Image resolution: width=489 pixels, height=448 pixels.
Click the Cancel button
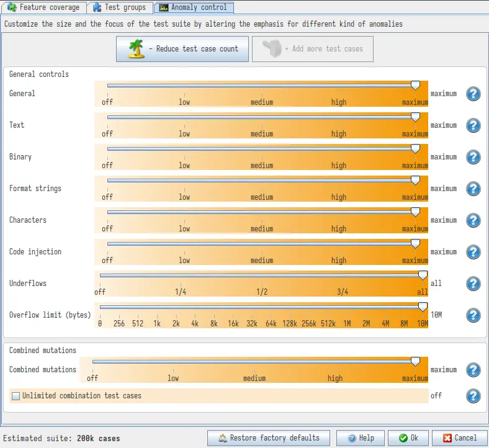click(460, 438)
